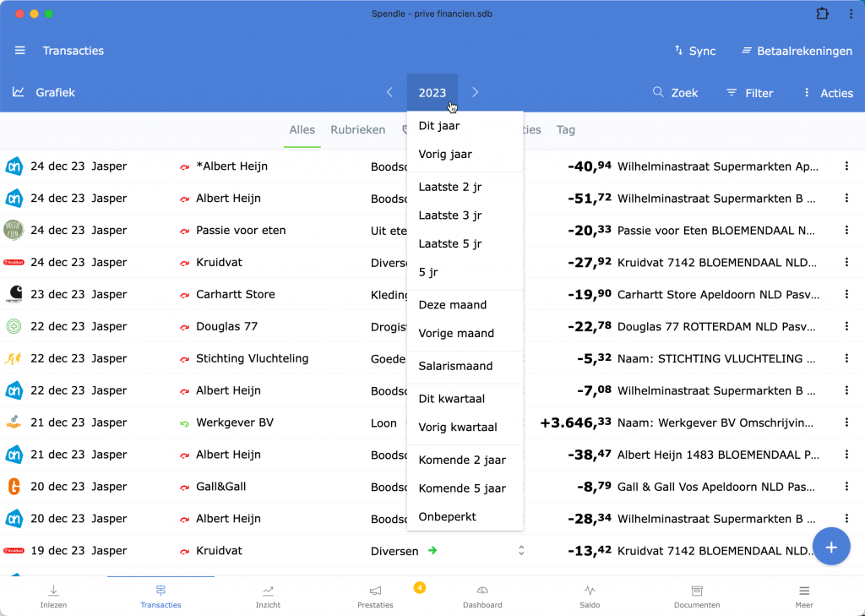Image resolution: width=865 pixels, height=616 pixels.
Task: Open Prestaties with notification badge
Action: click(375, 597)
